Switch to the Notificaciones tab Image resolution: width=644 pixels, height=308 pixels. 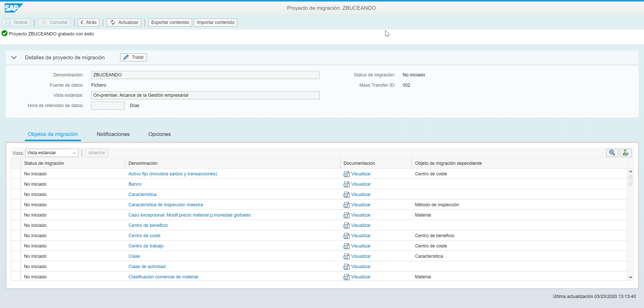tap(113, 134)
